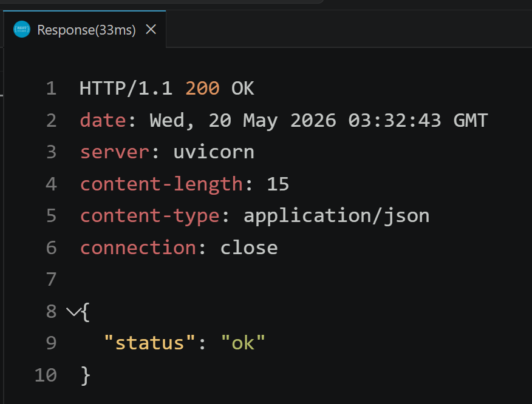Screen dimensions: 532x404
Task: Click the content-length value 15
Action: coord(278,184)
